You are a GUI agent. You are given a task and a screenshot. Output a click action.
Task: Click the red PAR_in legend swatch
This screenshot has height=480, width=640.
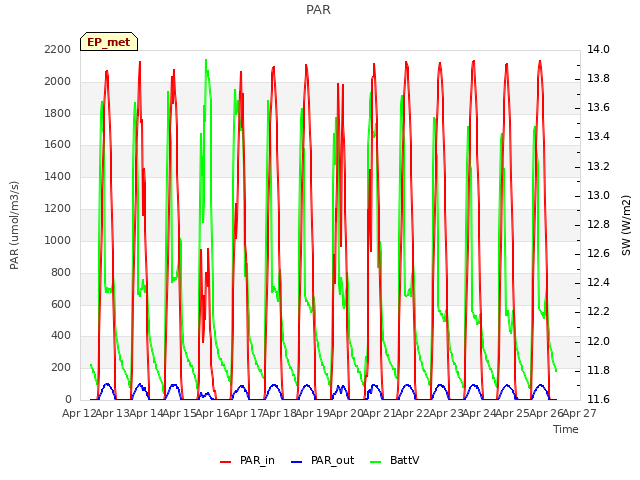(x=225, y=461)
